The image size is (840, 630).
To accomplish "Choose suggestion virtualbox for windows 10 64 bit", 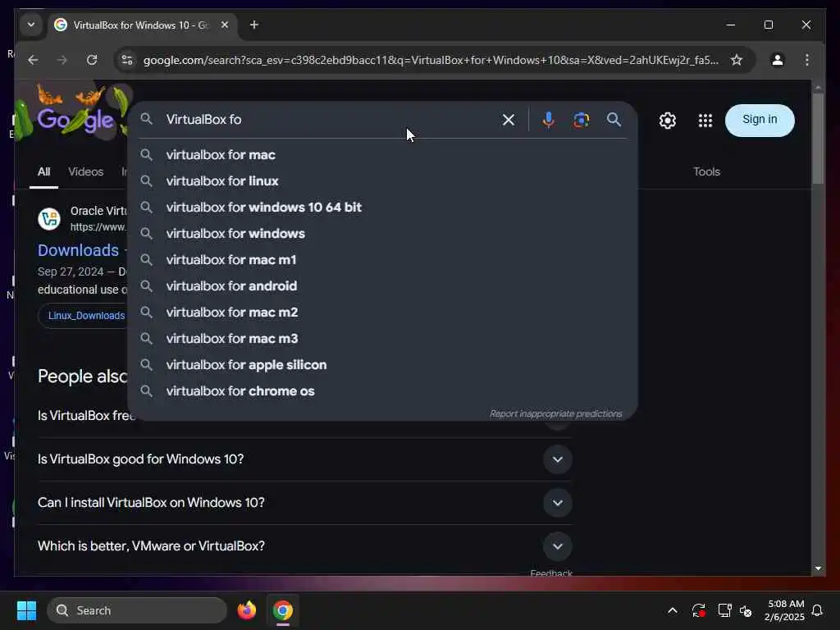I will pyautogui.click(x=382, y=208).
